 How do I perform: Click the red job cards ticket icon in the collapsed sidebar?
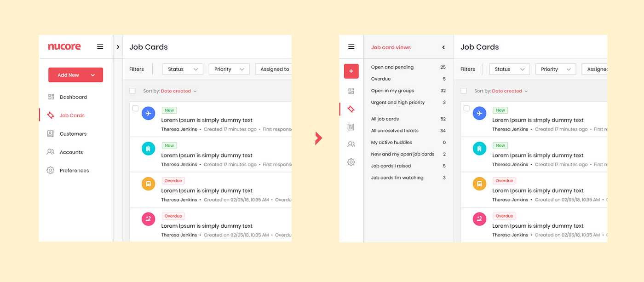pos(351,109)
